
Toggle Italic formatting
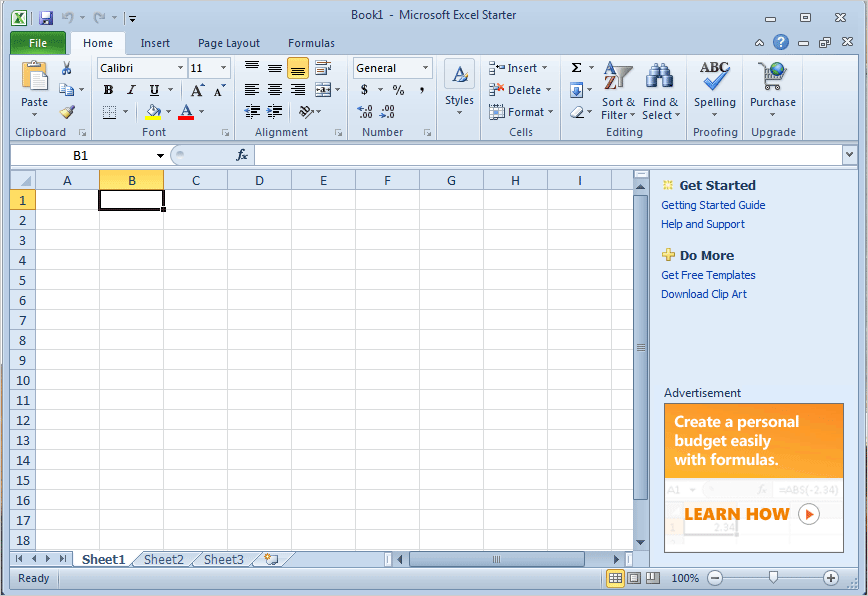pyautogui.click(x=131, y=90)
